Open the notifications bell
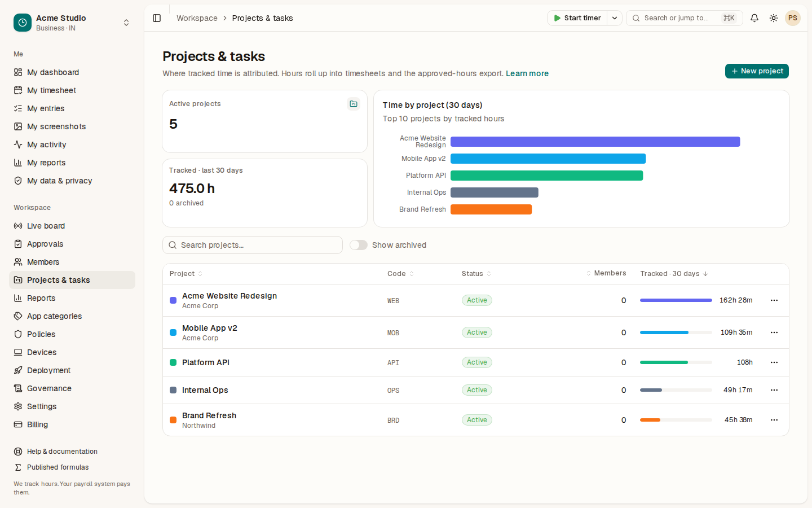Screen dimensions: 812x508 (x=754, y=18)
